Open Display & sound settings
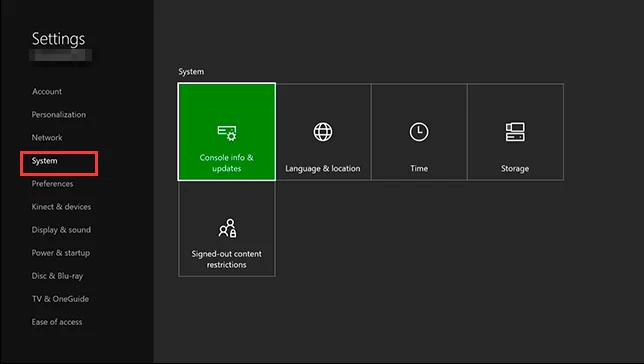 pyautogui.click(x=61, y=230)
